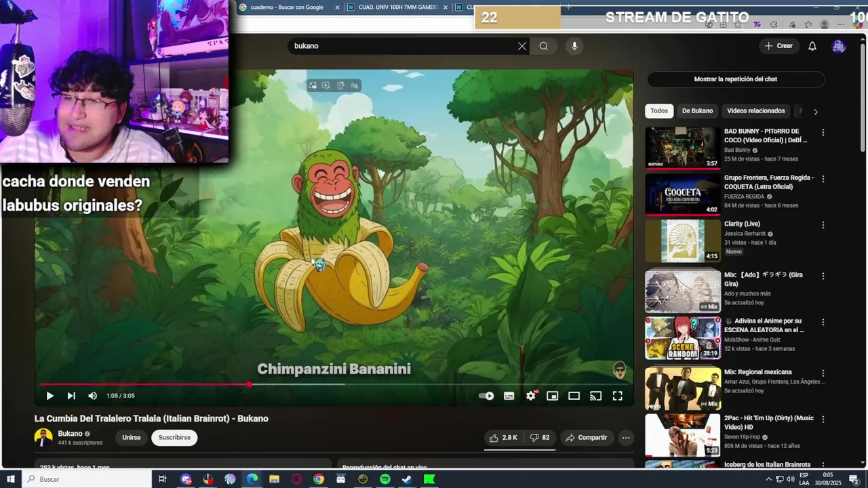Toggle subtitles/closed captions button
The width and height of the screenshot is (868, 488).
pyautogui.click(x=509, y=396)
